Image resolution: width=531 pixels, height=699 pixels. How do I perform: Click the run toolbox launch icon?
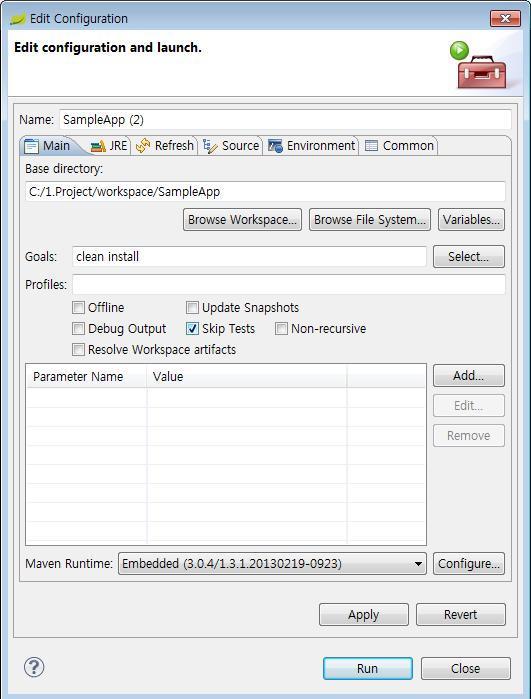pos(478,65)
